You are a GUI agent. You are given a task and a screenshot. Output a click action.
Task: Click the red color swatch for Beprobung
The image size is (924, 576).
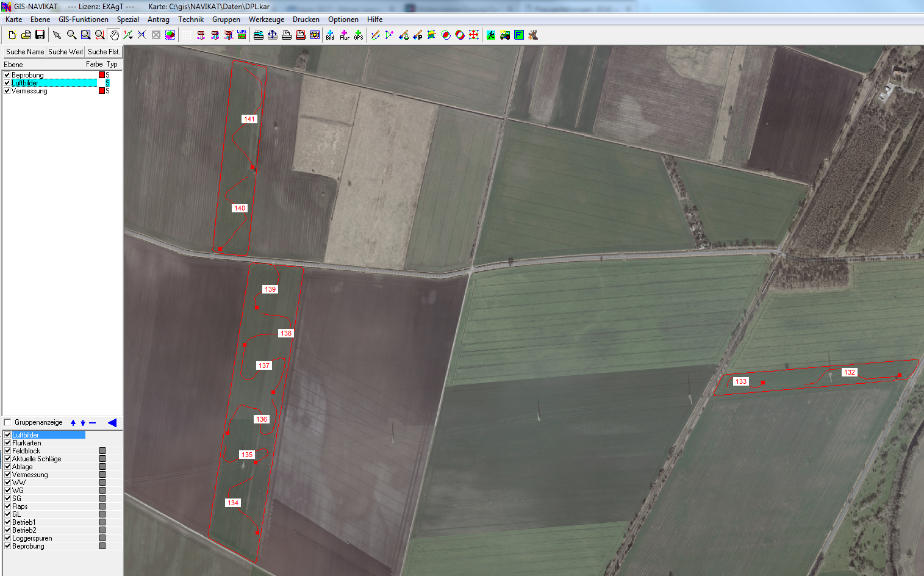pyautogui.click(x=102, y=75)
